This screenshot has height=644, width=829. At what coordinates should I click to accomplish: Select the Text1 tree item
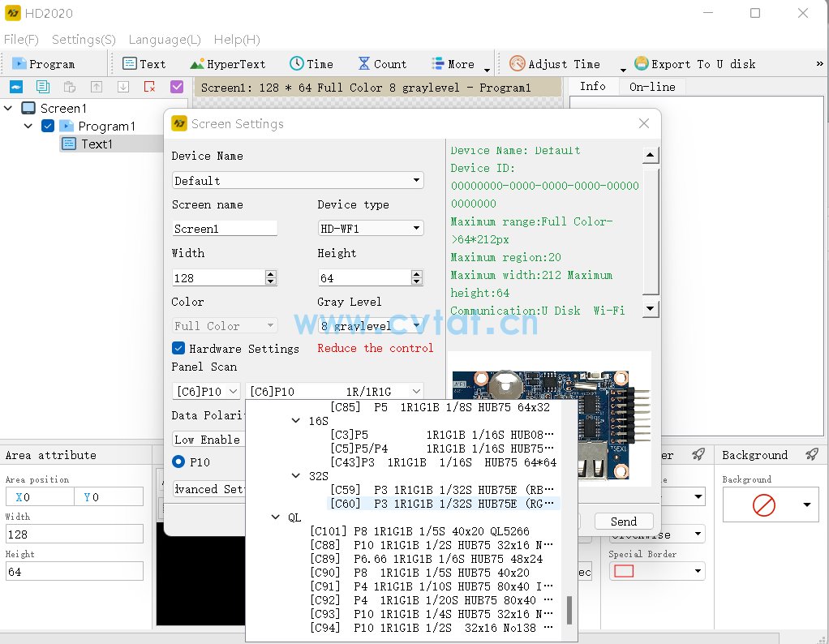pos(96,144)
